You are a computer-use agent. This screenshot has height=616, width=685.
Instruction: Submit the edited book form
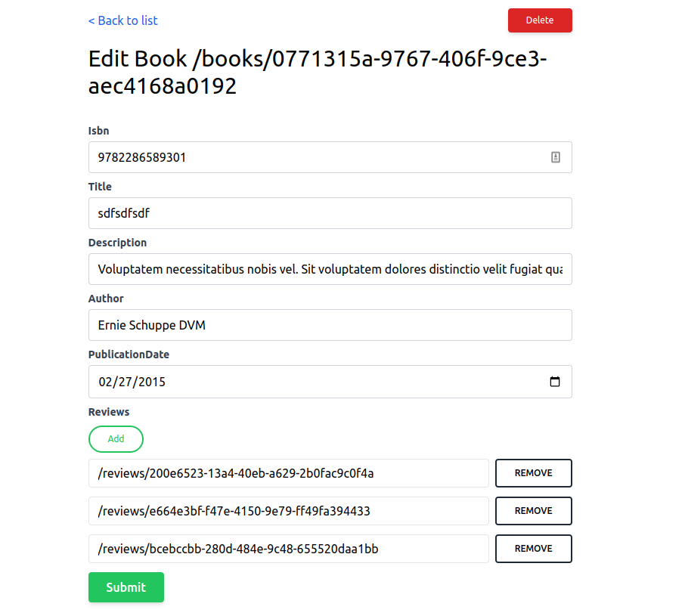(126, 587)
